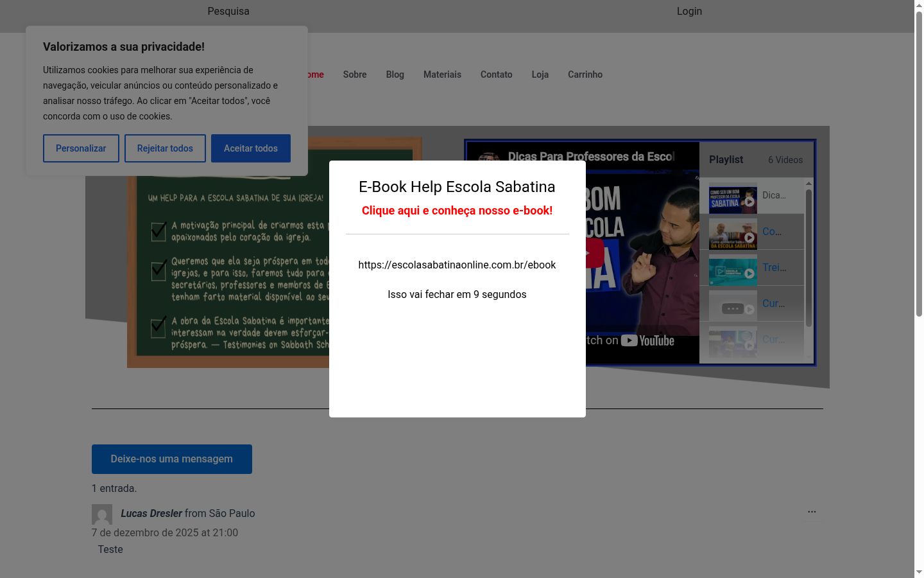
Task: Click the 'Playlist' header label
Action: click(x=726, y=160)
